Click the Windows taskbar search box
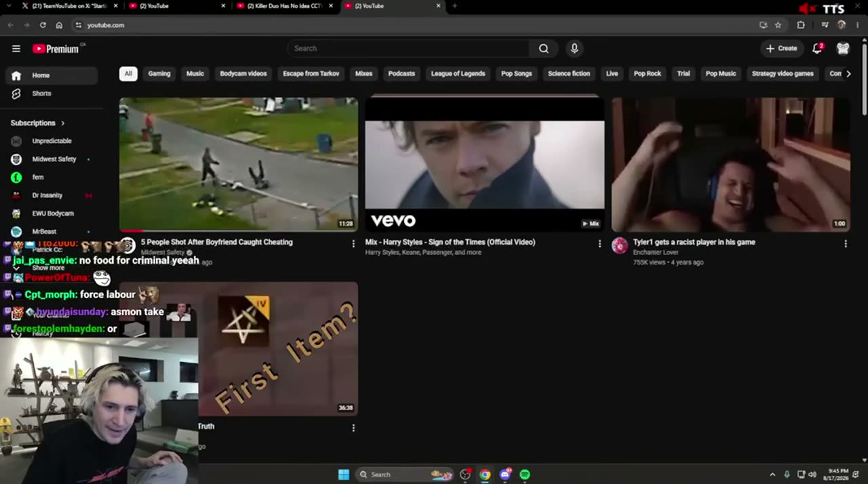Screen dimensions: 868x484 click(x=404, y=475)
